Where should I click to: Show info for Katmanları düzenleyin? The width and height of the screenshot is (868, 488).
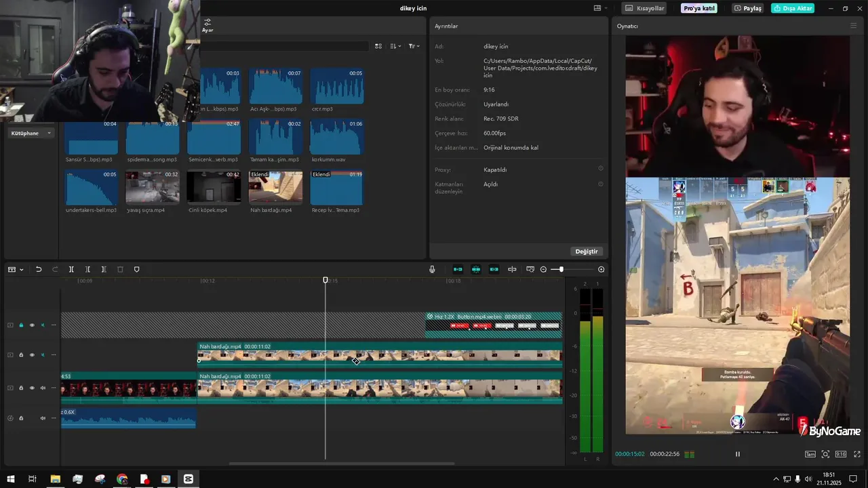point(600,184)
